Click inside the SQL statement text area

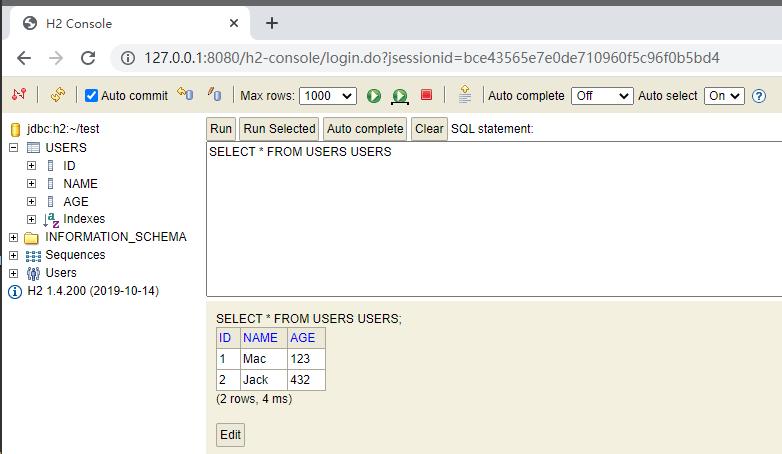(490, 220)
